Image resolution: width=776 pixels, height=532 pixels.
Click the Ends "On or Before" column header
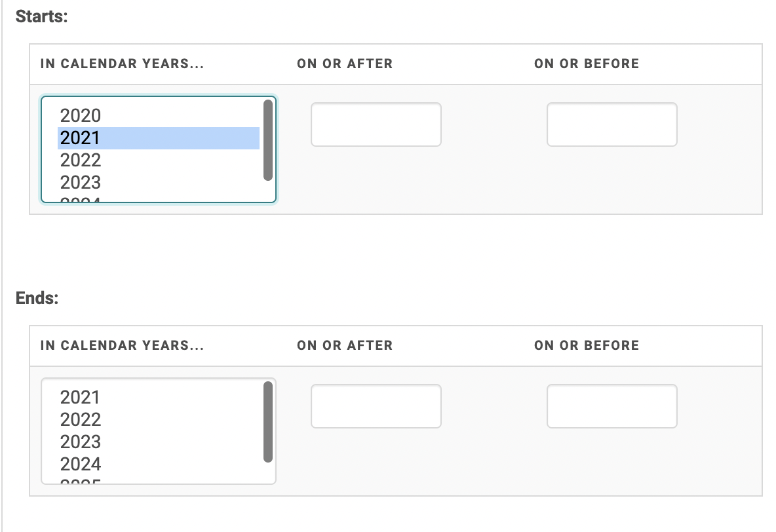[x=586, y=346]
